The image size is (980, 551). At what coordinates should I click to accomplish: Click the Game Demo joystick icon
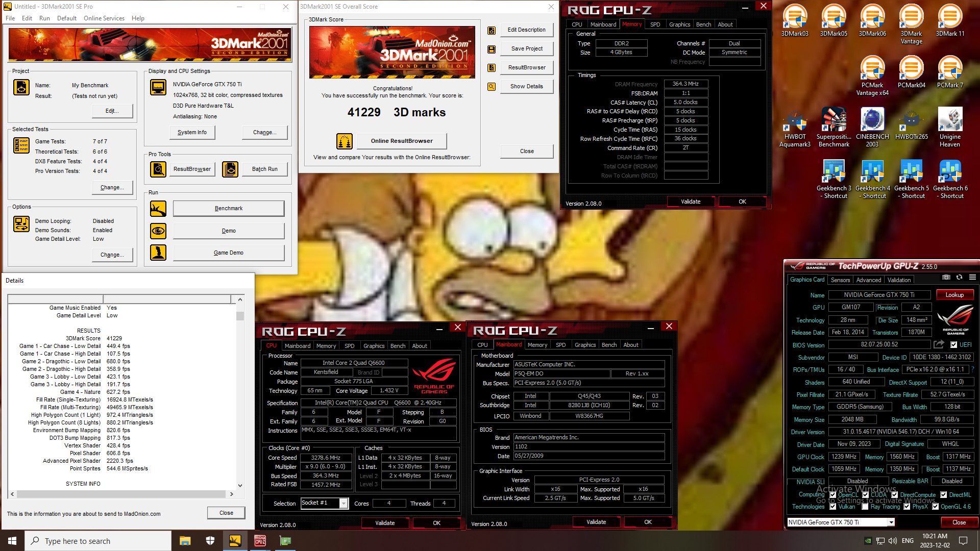tap(158, 253)
